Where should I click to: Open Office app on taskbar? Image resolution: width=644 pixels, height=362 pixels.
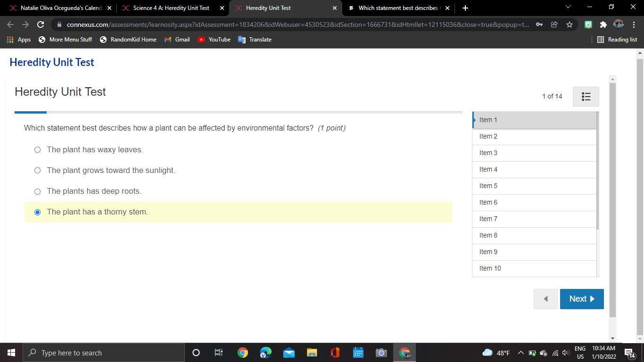(335, 353)
